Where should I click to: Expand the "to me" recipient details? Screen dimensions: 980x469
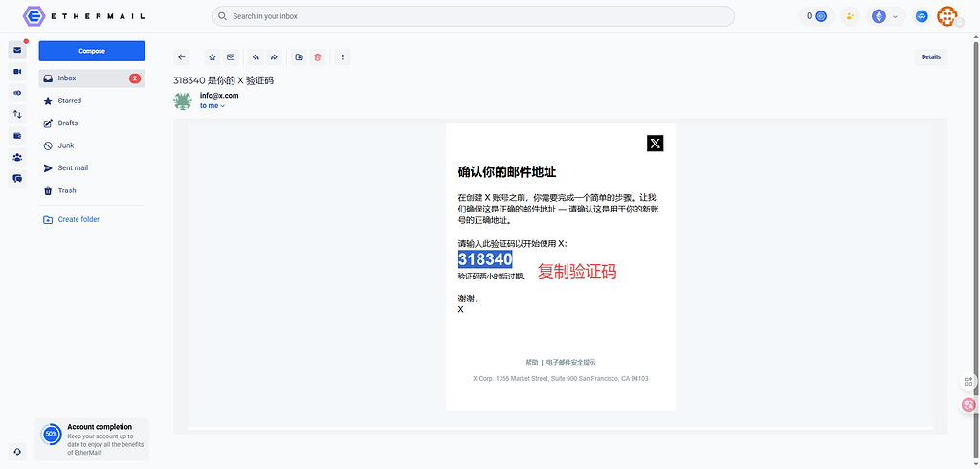212,106
